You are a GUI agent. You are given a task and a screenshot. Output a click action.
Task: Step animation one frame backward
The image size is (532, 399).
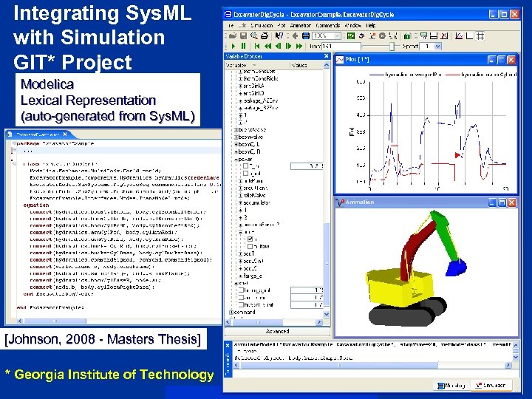point(279,46)
